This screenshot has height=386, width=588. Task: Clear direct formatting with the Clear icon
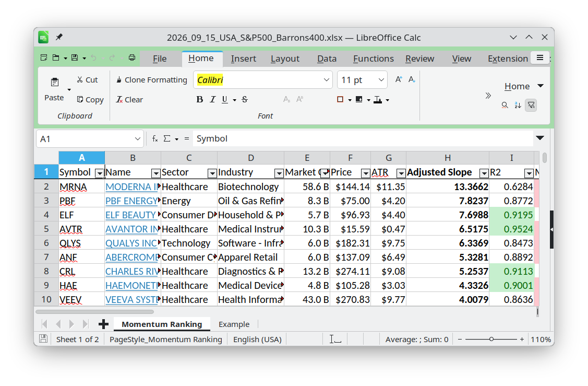pyautogui.click(x=119, y=100)
